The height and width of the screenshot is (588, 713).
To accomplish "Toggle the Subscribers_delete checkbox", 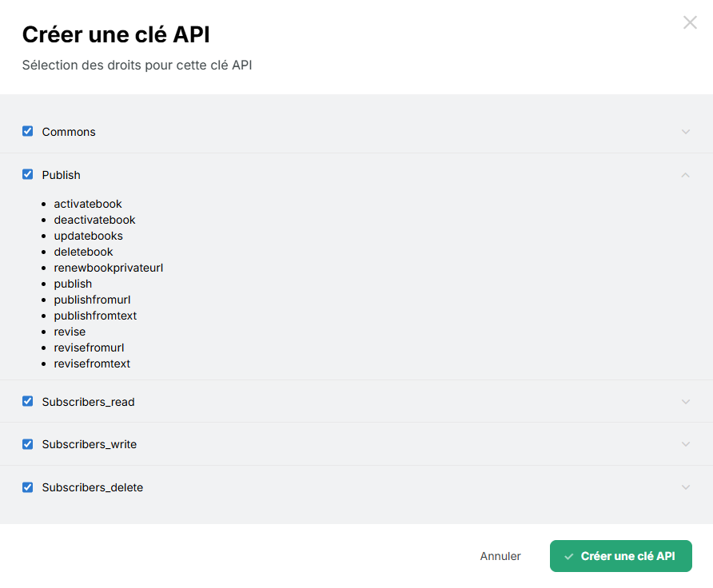I will (28, 487).
